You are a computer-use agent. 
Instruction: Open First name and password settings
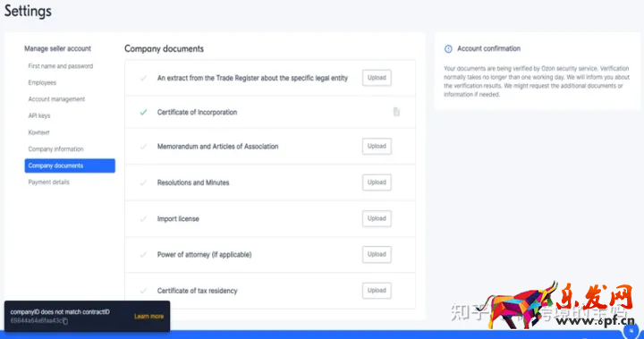point(61,66)
